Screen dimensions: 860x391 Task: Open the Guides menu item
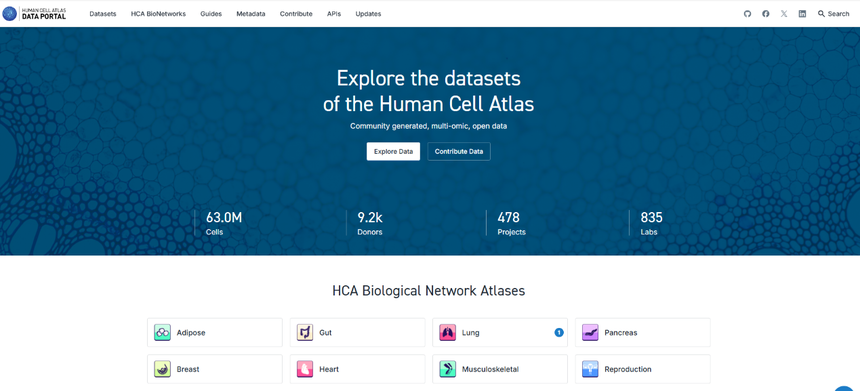pos(211,14)
